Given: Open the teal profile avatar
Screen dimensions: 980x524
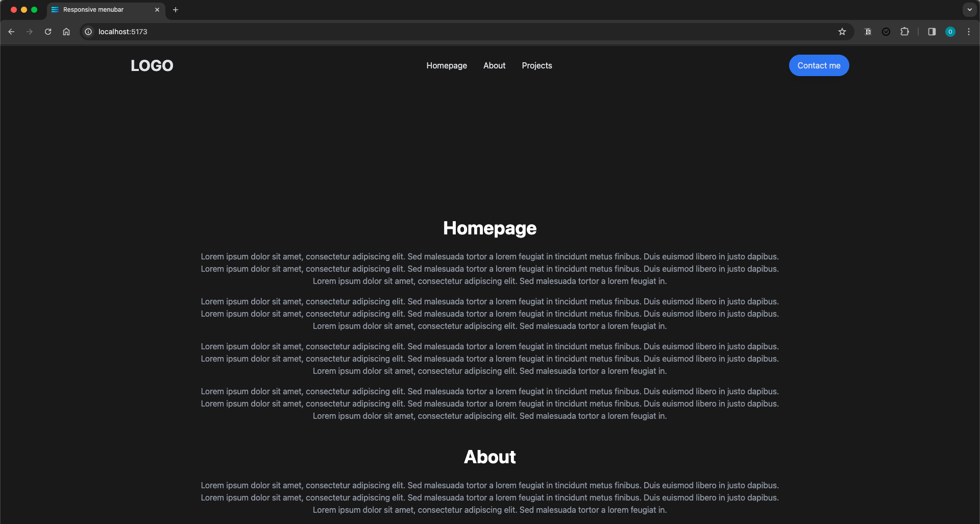Looking at the screenshot, I should pyautogui.click(x=950, y=32).
